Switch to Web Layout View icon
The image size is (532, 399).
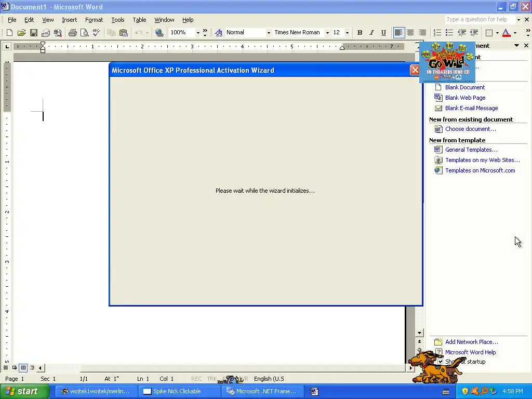point(15,368)
